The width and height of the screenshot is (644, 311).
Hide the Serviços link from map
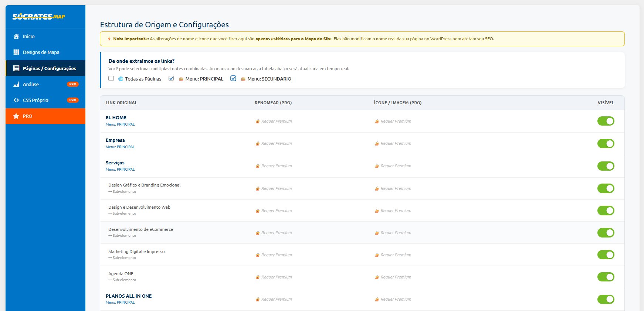click(606, 166)
